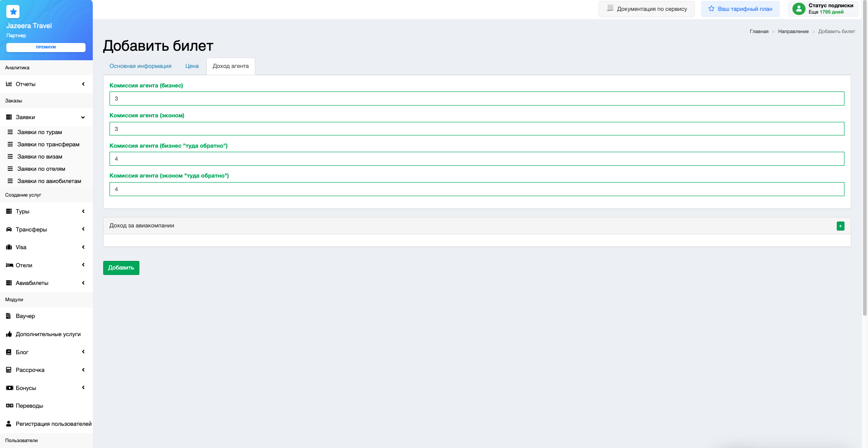Click the Комиссия агента (бизнес) input field

477,99
